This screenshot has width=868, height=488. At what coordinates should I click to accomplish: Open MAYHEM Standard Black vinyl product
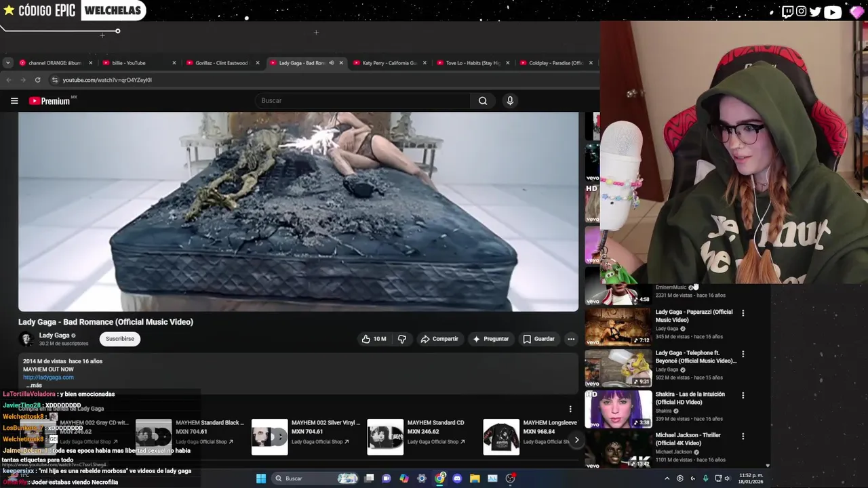coord(190,436)
